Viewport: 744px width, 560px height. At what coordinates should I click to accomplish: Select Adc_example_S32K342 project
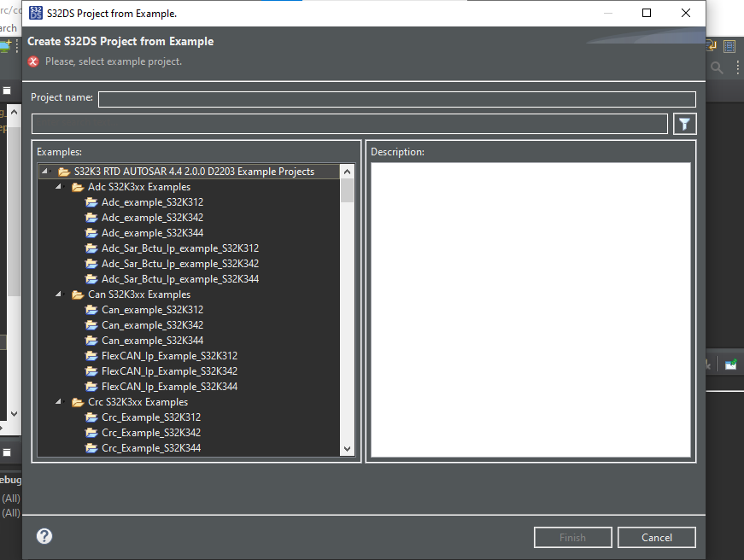click(x=152, y=218)
